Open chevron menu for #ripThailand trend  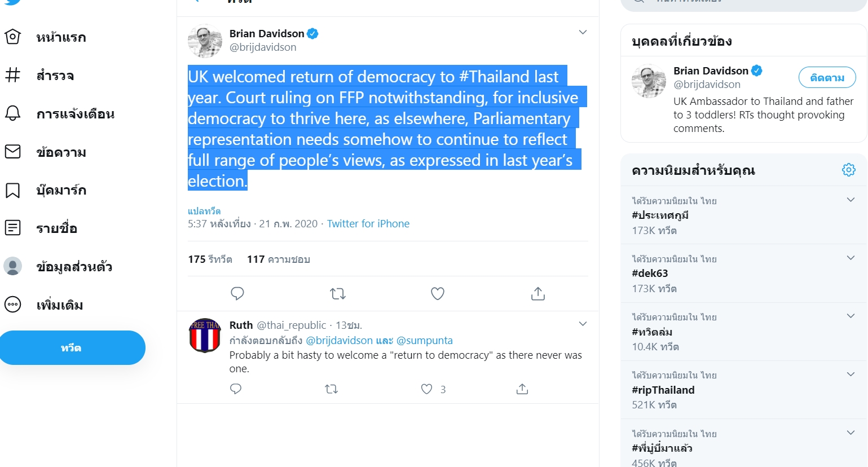(851, 374)
